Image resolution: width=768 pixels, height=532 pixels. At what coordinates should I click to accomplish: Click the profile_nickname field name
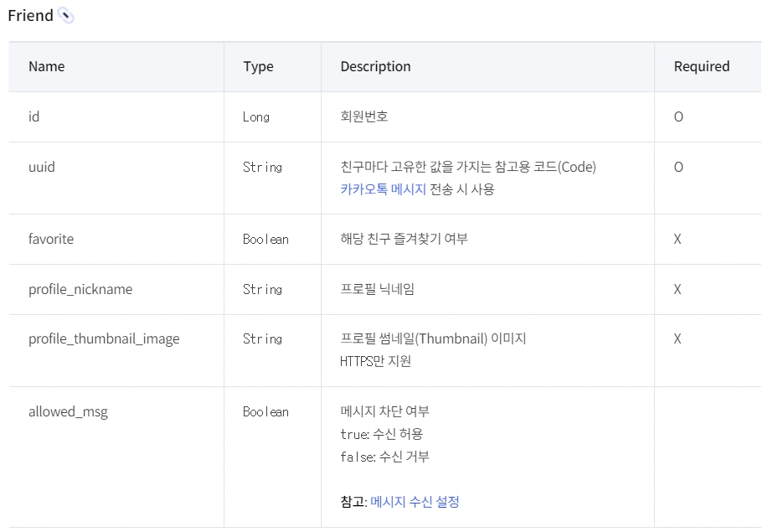tap(80, 290)
